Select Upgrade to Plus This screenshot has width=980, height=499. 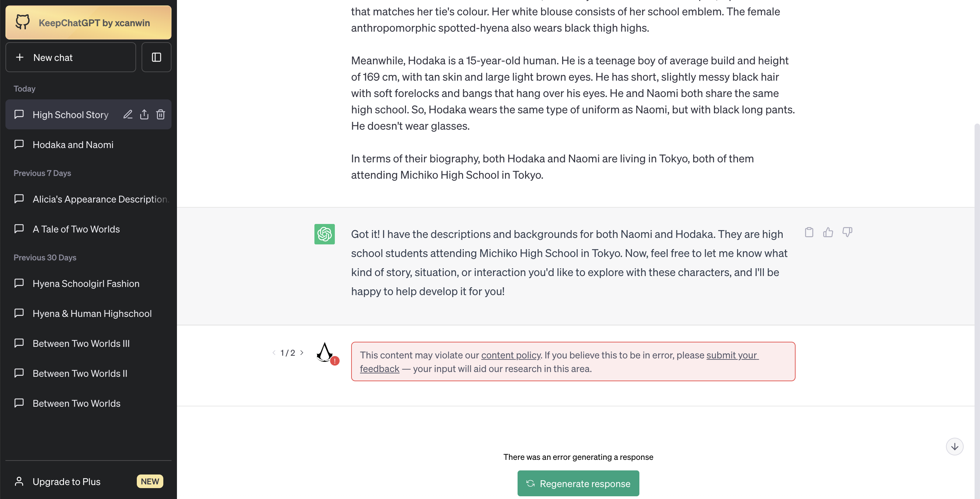click(x=66, y=481)
